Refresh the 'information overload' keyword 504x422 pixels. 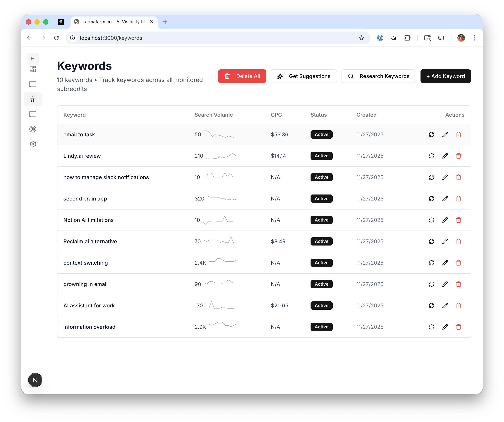point(431,327)
